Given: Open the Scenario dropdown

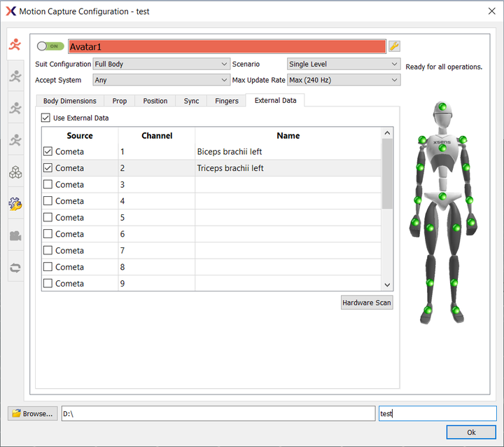Looking at the screenshot, I should [x=344, y=64].
